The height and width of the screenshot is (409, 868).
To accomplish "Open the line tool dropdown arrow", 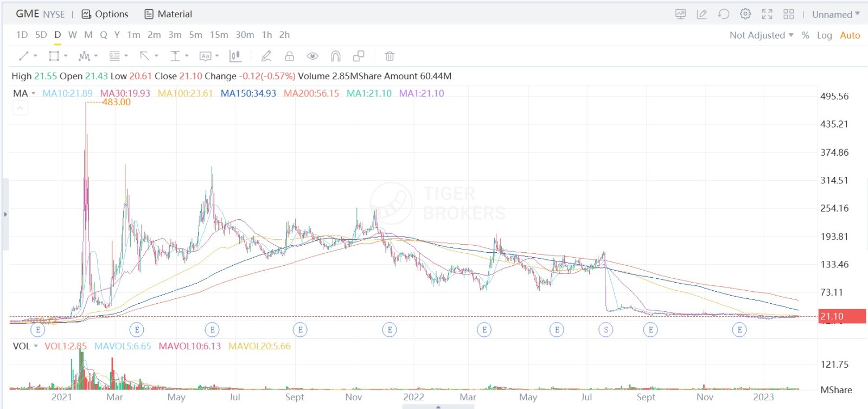I will 35,56.
